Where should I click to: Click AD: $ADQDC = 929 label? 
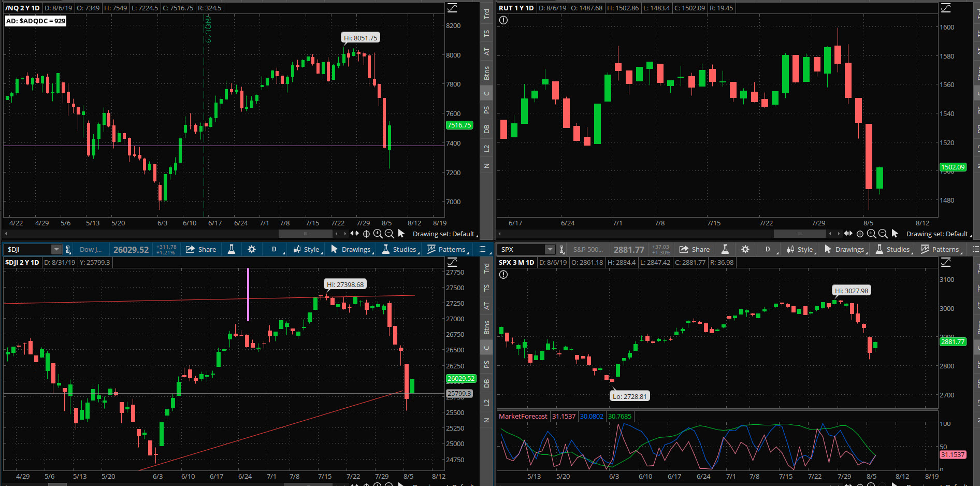point(36,21)
